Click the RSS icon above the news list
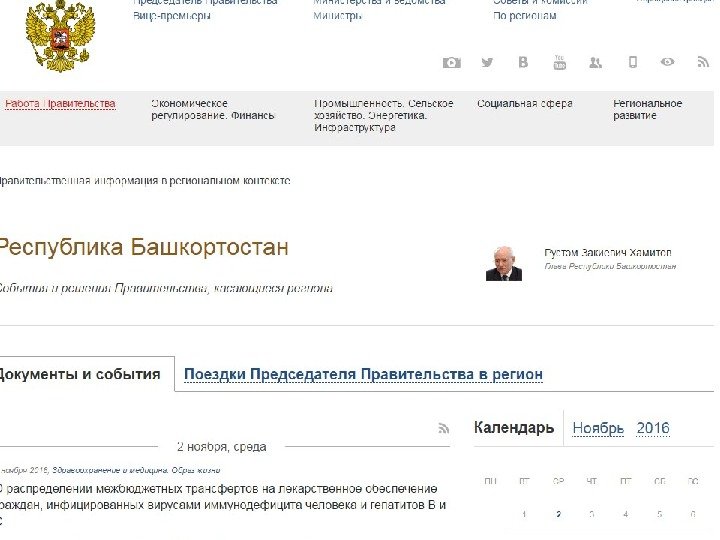The height and width of the screenshot is (540, 720). (443, 428)
